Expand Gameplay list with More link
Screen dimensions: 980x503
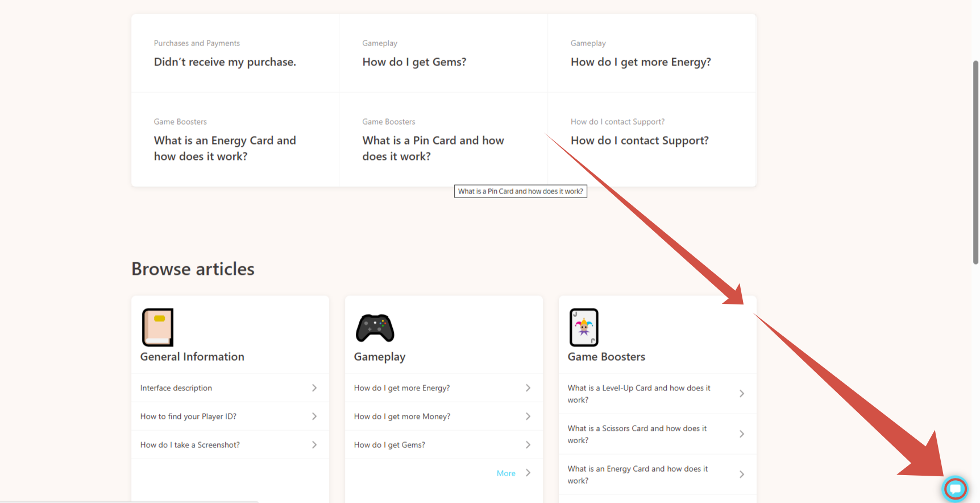pos(506,473)
